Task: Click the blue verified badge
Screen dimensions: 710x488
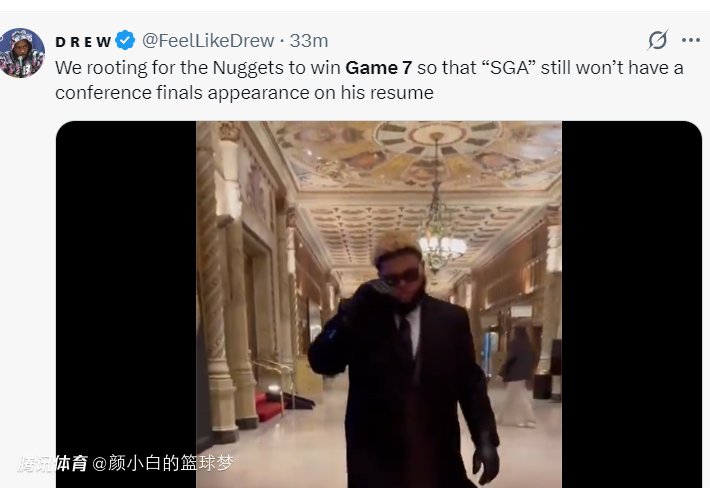Action: coord(125,40)
